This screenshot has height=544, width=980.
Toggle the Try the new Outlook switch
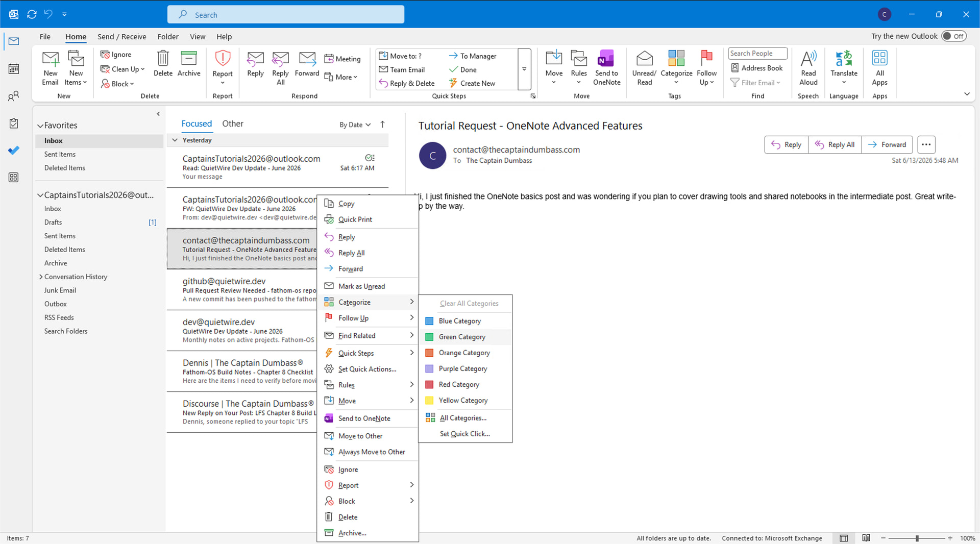point(953,36)
